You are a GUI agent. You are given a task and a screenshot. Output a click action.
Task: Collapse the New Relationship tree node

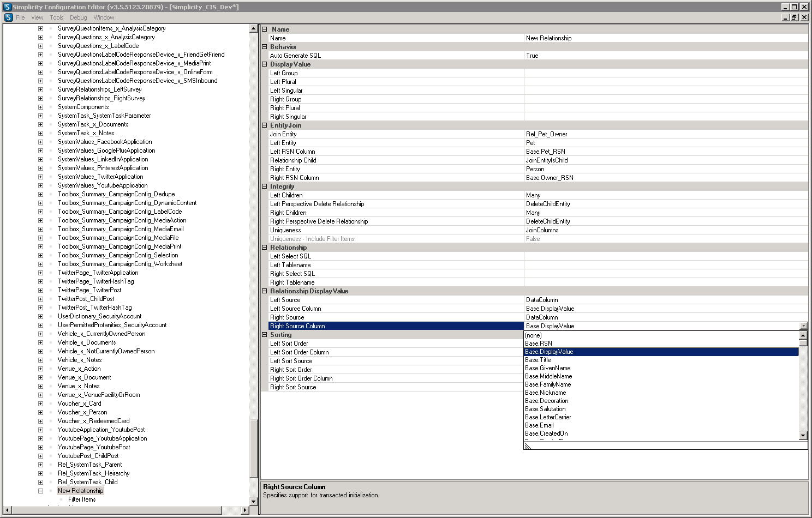coord(40,491)
